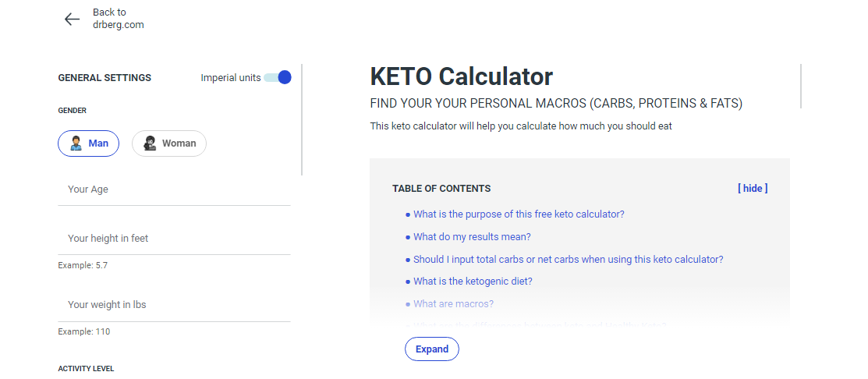Viewport: 868px width, 379px height.
Task: Hide the table of contents
Action: click(x=753, y=188)
